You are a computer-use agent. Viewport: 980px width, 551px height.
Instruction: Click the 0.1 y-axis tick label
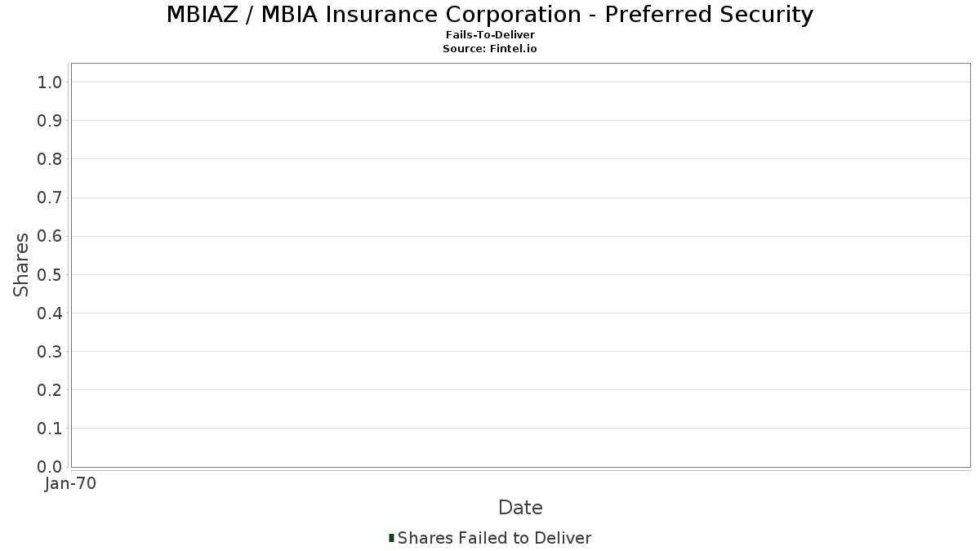point(50,429)
